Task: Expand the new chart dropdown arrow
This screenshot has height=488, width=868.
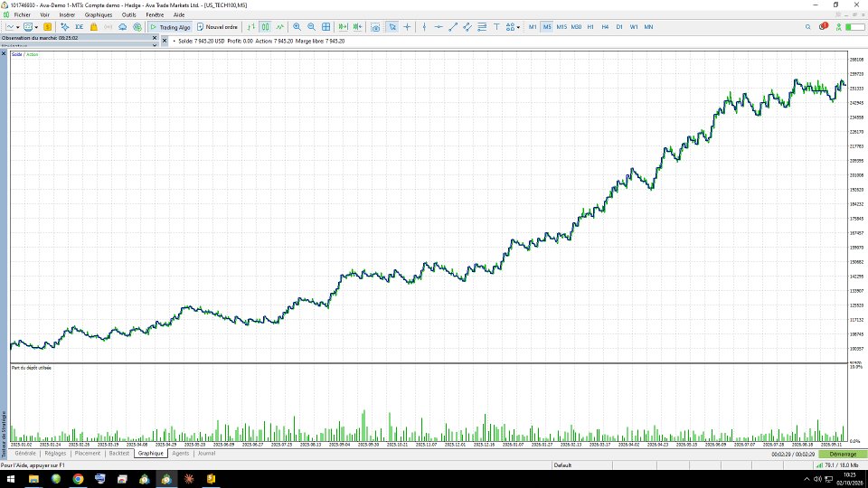Action: coord(18,27)
